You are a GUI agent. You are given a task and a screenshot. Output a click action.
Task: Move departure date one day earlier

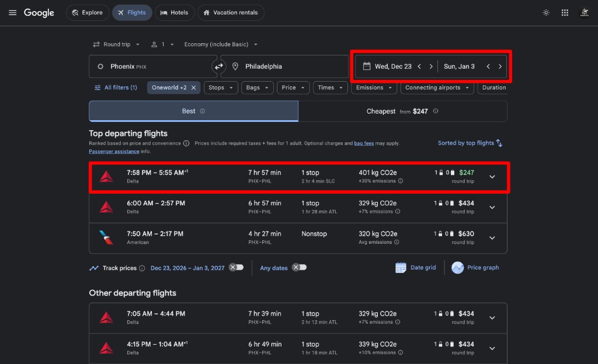pyautogui.click(x=419, y=66)
